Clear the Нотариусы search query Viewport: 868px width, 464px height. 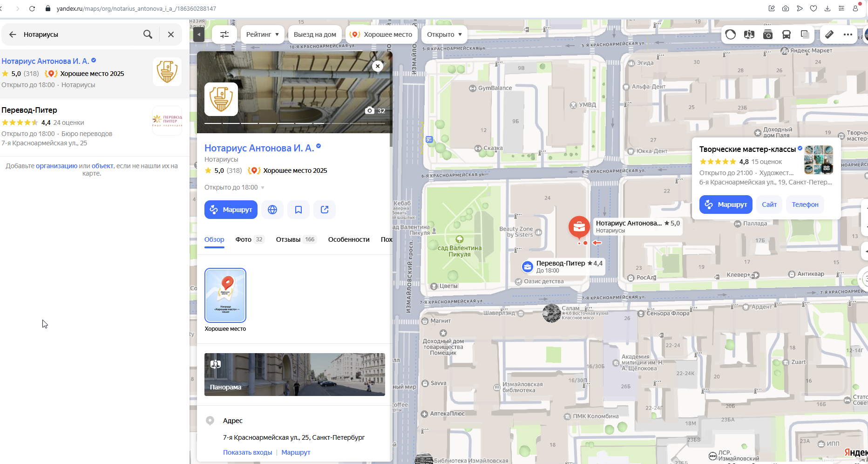tap(171, 34)
